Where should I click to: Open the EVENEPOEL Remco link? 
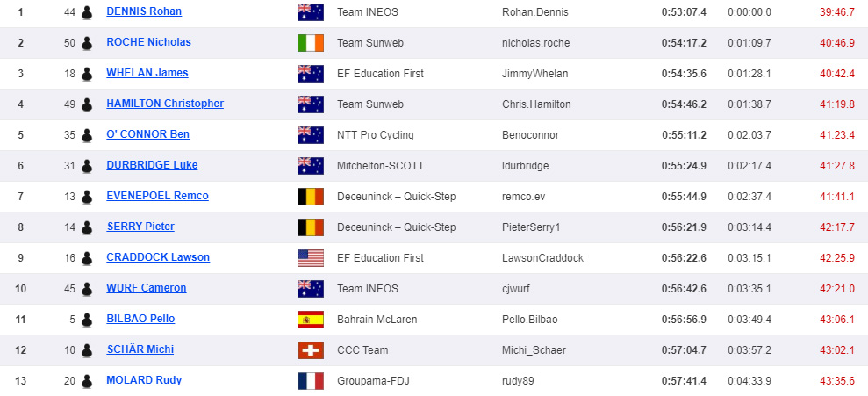[x=157, y=196]
